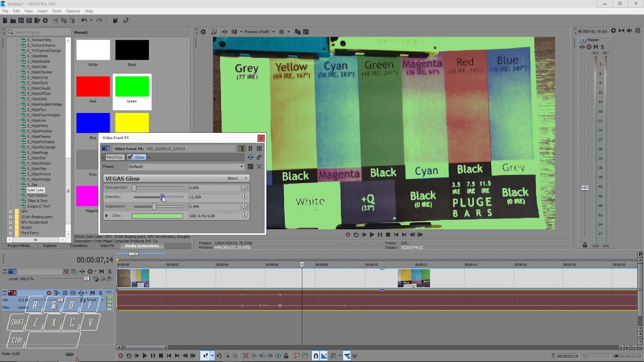Mute video track 1 with M button
644x362 pixels.
pos(102,271)
